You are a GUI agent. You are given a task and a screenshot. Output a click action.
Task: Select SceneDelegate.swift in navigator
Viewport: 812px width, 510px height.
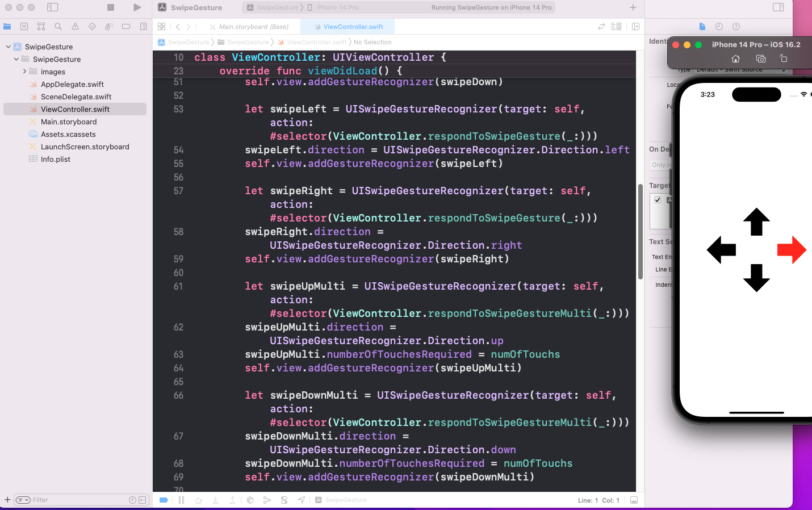coord(76,97)
